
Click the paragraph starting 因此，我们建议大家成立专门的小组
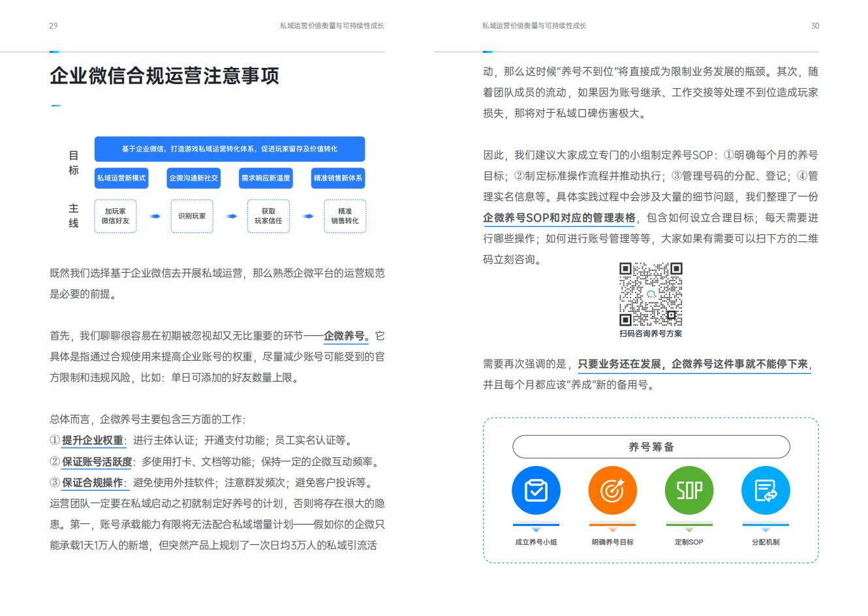[x=651, y=207]
